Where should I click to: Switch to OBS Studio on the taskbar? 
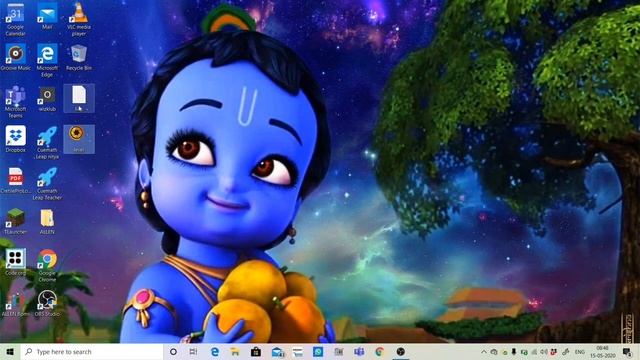(x=401, y=352)
